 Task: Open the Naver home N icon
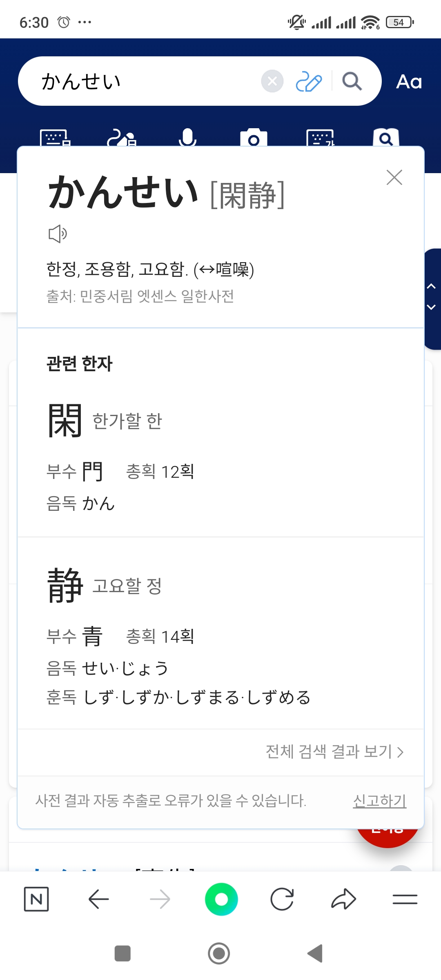(x=36, y=899)
